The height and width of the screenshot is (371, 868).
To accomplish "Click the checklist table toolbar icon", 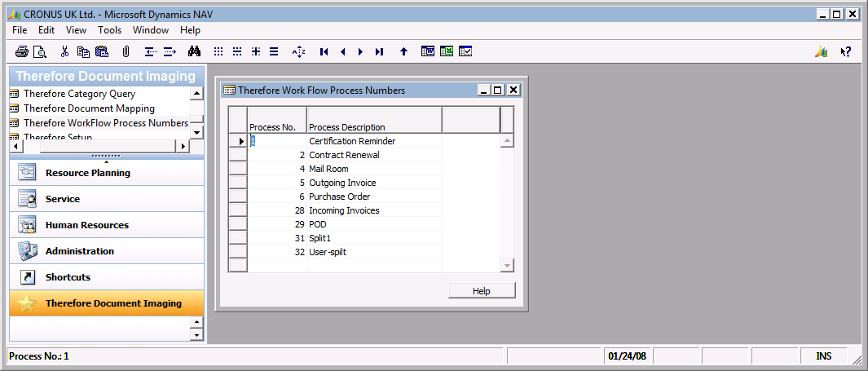I will (x=465, y=51).
